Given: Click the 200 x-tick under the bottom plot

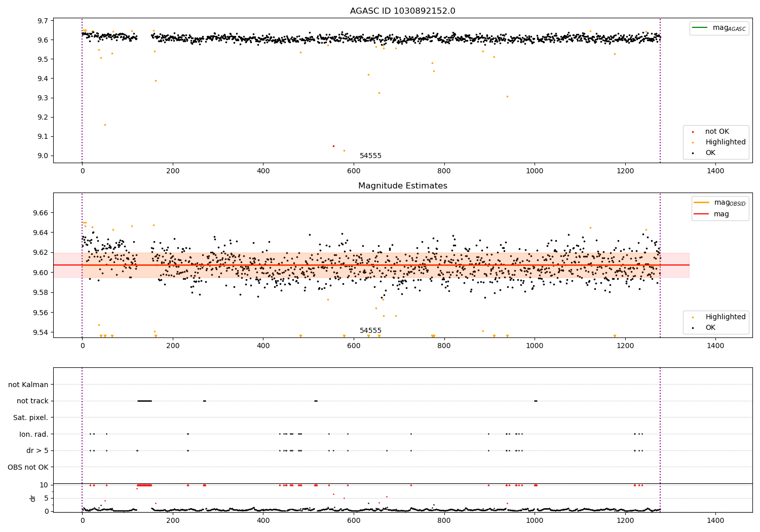Looking at the screenshot, I should point(173,521).
